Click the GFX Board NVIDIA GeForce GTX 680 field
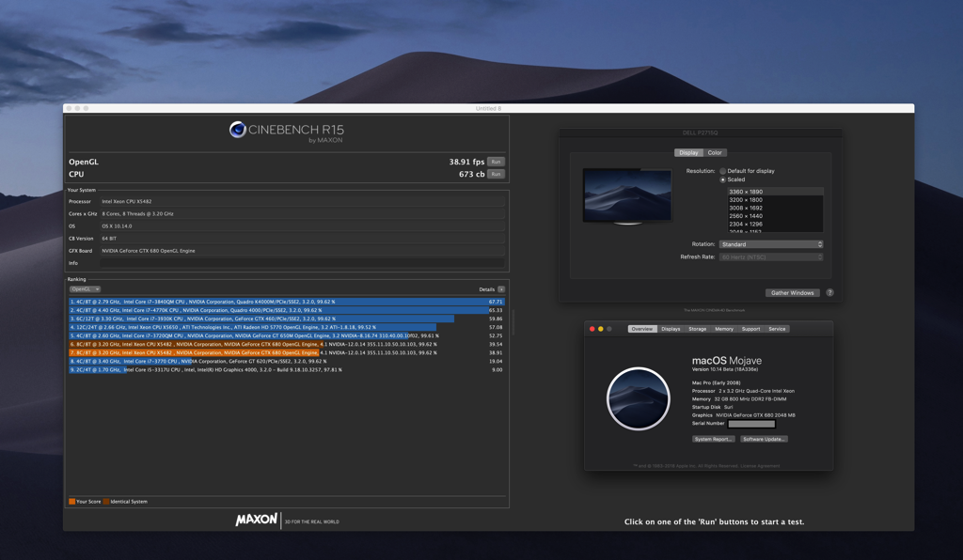The height and width of the screenshot is (560, 963). (302, 250)
